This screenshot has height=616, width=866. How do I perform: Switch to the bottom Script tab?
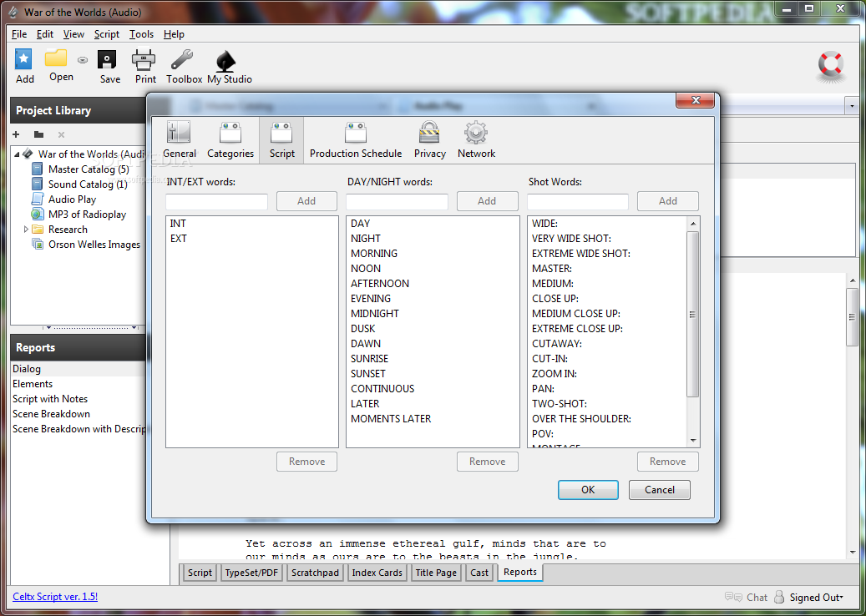point(200,573)
